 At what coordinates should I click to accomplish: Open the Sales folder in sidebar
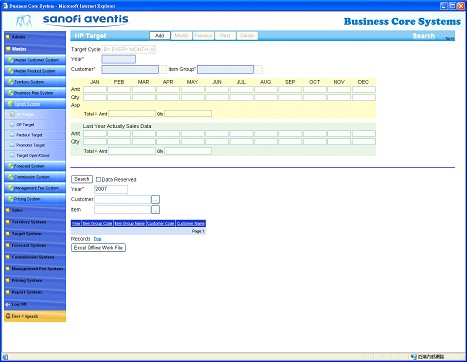35,210
